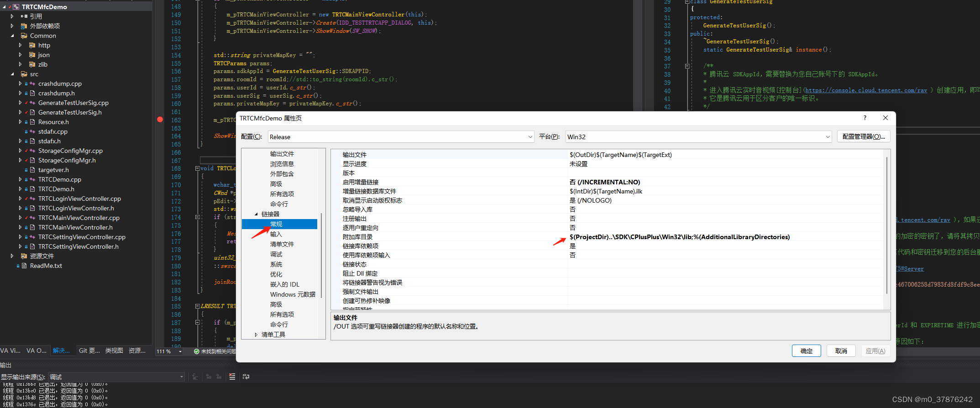
Task: Select 系统 in property tree
Action: click(276, 264)
